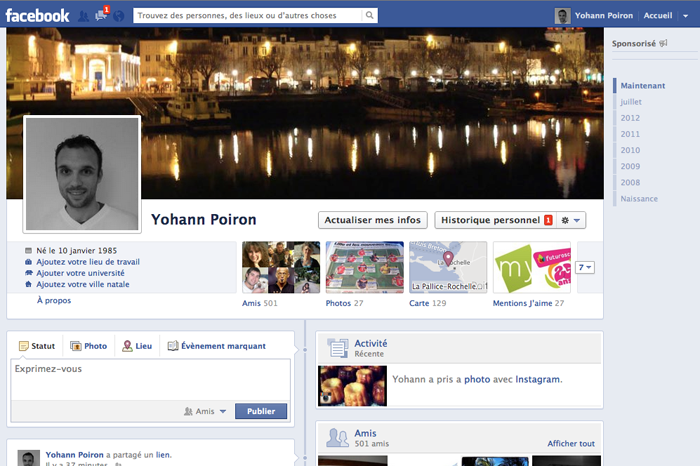Click the Activité panel icon
The width and height of the screenshot is (700, 466).
point(337,348)
